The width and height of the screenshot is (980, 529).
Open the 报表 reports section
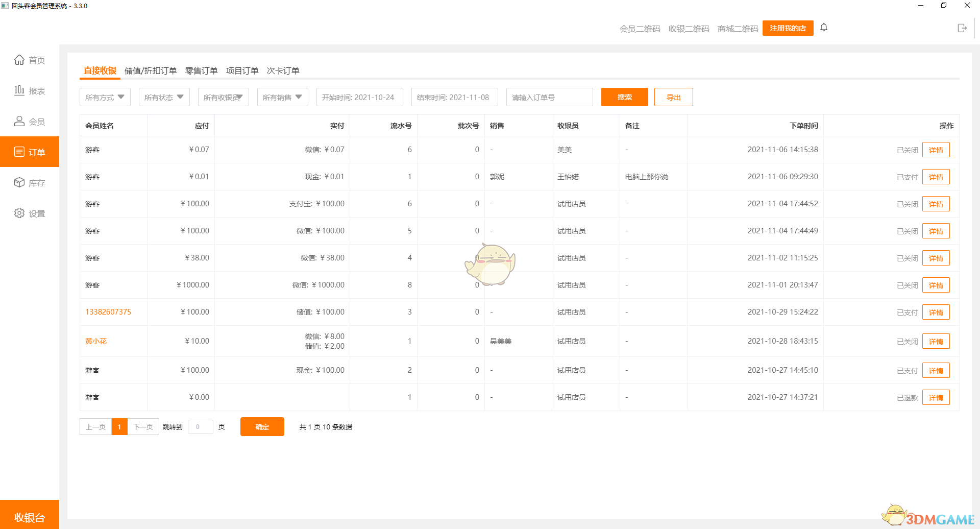pyautogui.click(x=29, y=90)
